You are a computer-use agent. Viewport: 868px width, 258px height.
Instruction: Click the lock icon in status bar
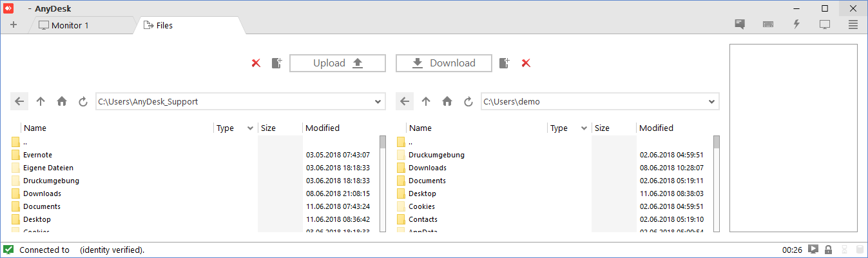click(x=829, y=250)
